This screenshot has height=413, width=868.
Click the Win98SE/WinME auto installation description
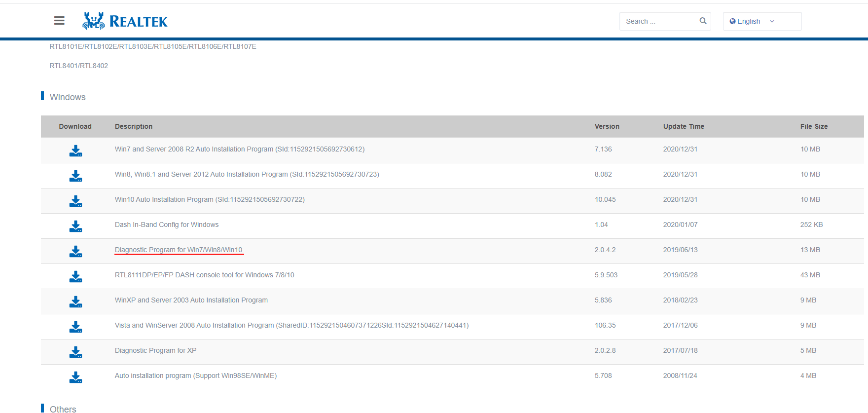[x=196, y=375]
